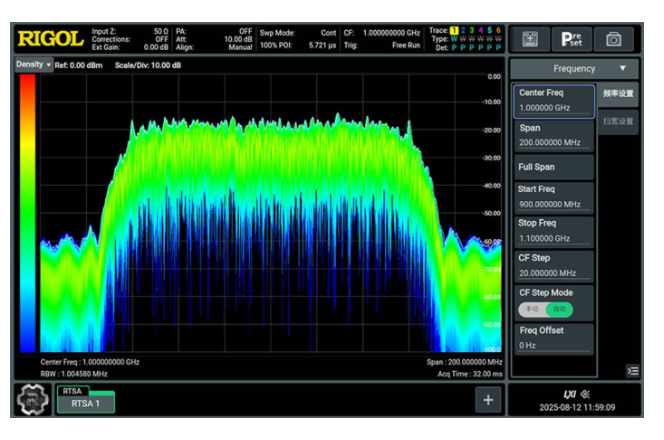Select trace 2 indicator
Viewport: 664px width, 440px height.
(x=463, y=30)
